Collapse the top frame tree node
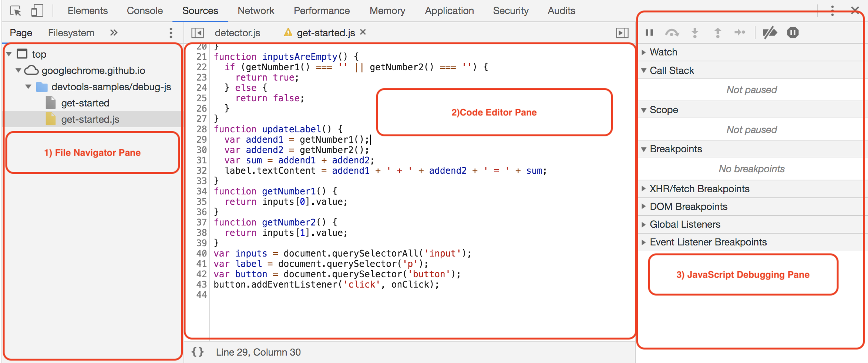 coord(9,54)
